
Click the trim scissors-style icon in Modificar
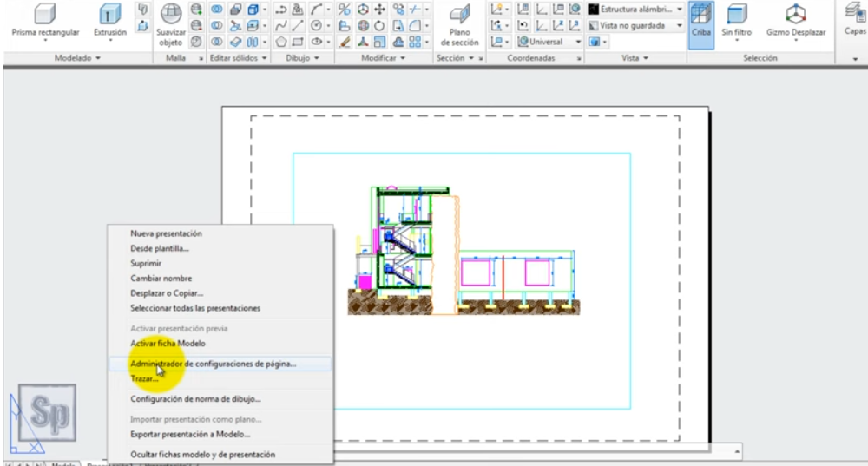click(415, 10)
